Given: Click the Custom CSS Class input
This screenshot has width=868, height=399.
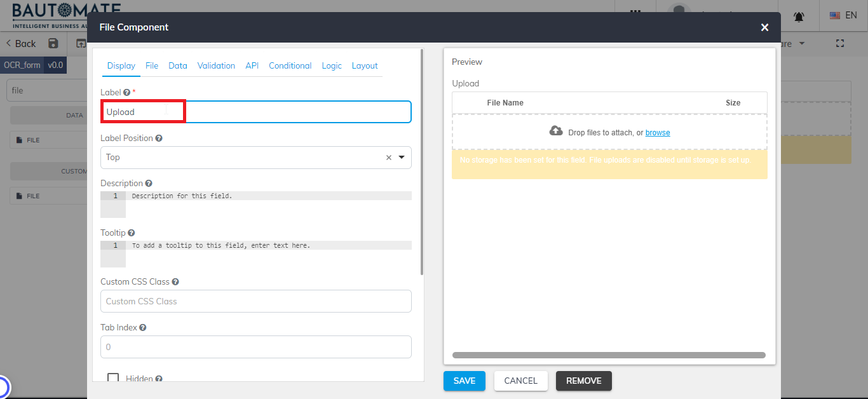Looking at the screenshot, I should click(x=256, y=301).
